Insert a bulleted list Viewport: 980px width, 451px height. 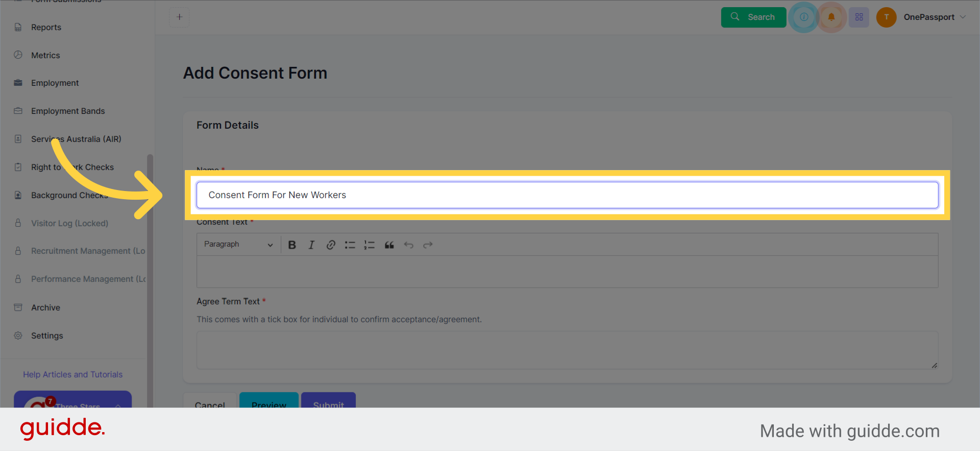coord(350,245)
